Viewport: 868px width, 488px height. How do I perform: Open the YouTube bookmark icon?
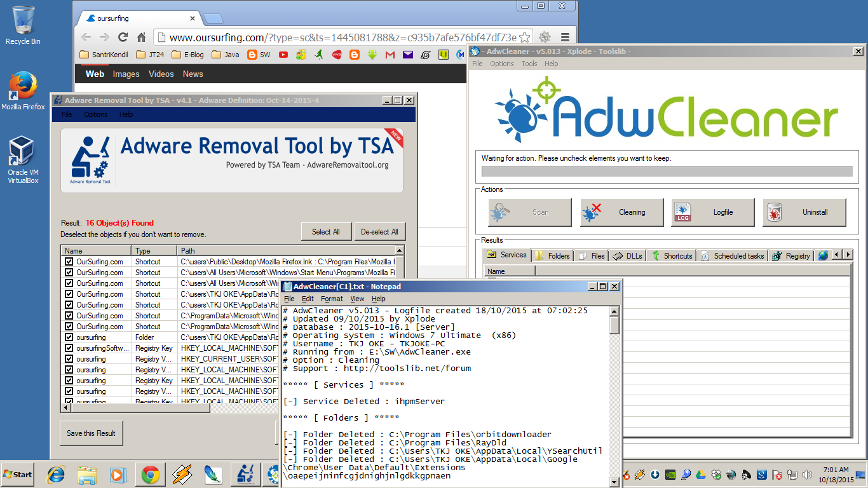click(x=283, y=55)
